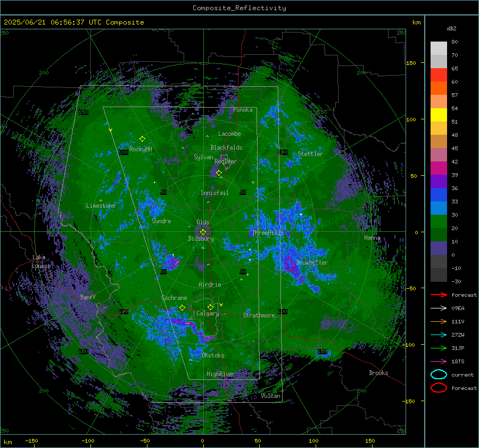This screenshot has height=448, width=479.
Task: Click the bright yellow 54-51 dBZ swatch
Action: pos(439,115)
